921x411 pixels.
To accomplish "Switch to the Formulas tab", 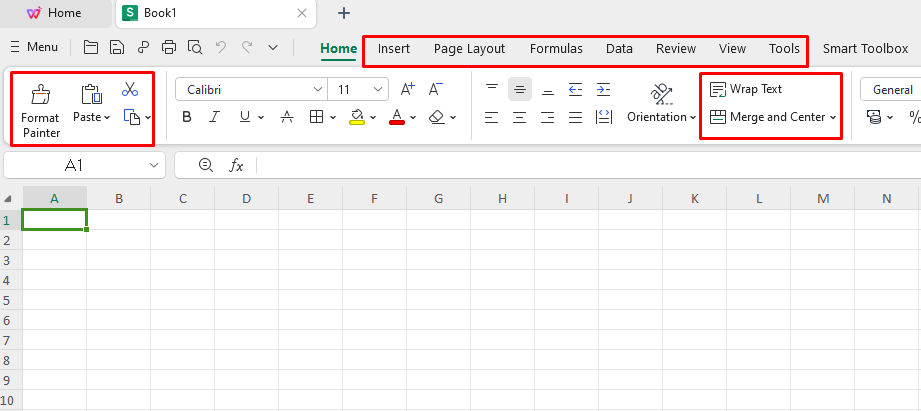I will click(x=556, y=49).
